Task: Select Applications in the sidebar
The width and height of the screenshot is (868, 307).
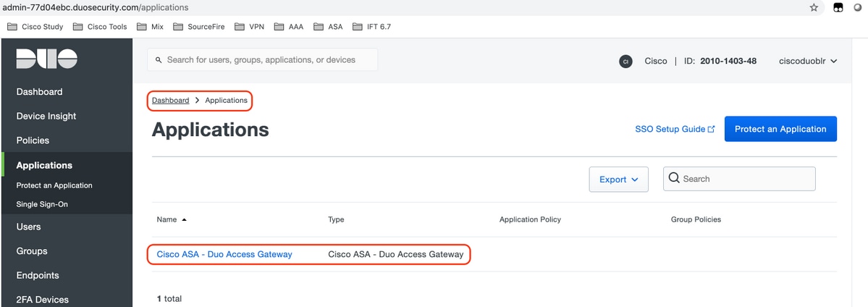Action: (x=44, y=165)
